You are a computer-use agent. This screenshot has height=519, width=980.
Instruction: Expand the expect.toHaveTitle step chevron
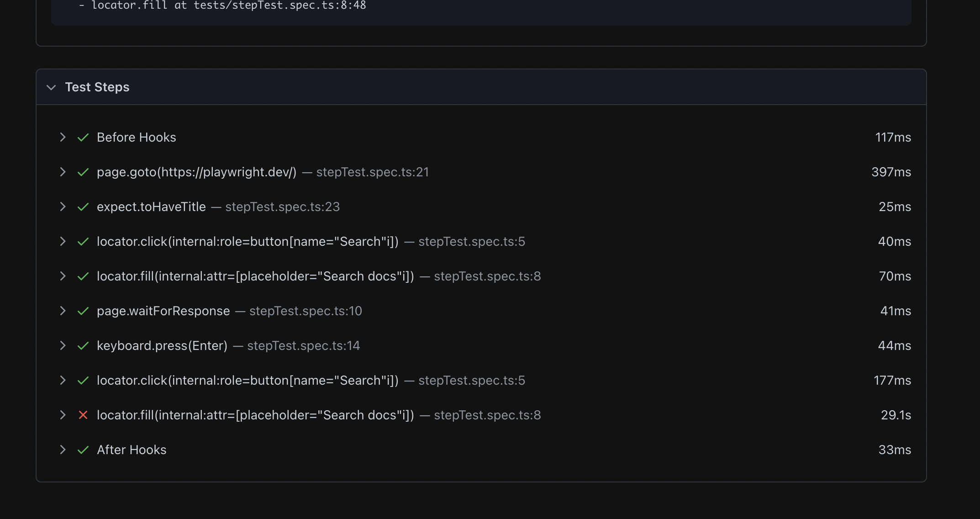pyautogui.click(x=63, y=207)
